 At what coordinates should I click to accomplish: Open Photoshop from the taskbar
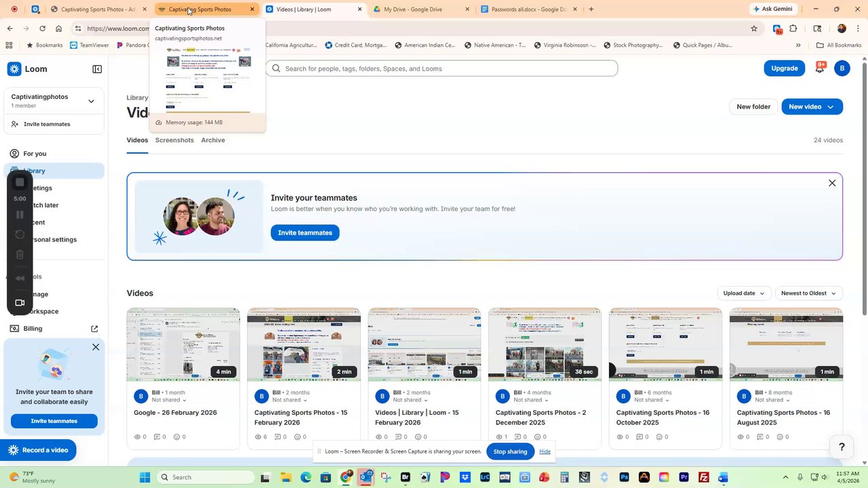[x=625, y=477]
